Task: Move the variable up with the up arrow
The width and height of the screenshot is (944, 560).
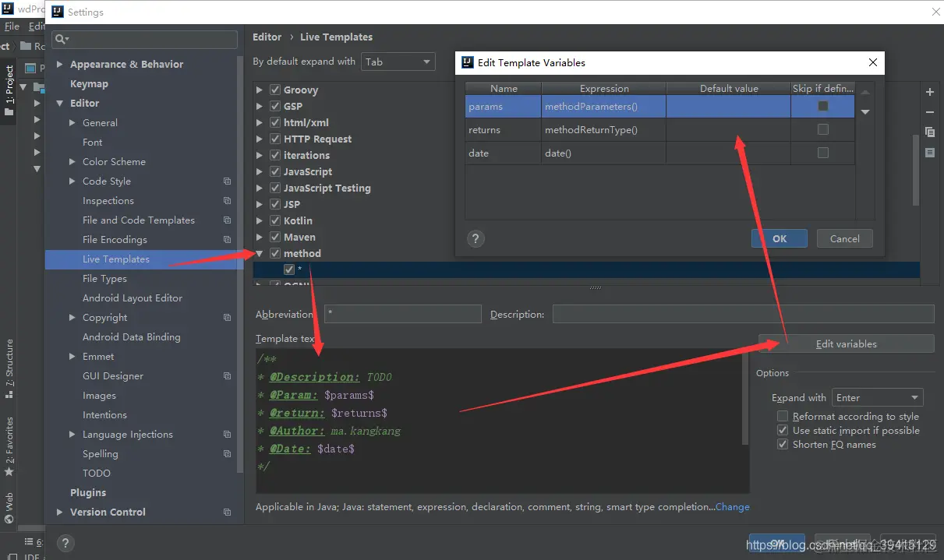Action: (x=865, y=92)
